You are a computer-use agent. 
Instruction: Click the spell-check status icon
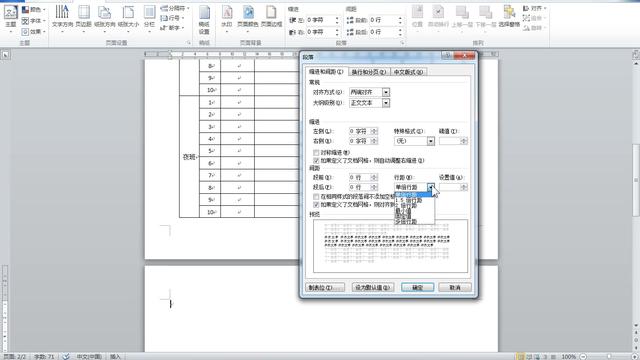[x=66, y=356]
